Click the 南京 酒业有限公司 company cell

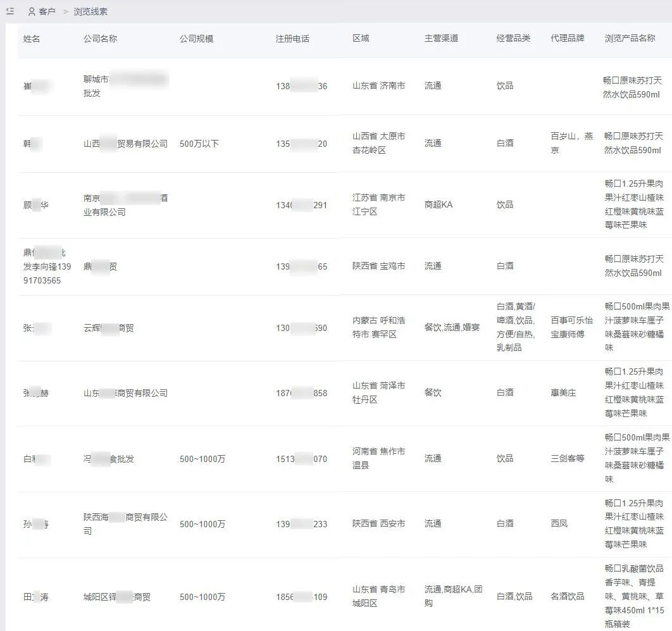tap(125, 205)
